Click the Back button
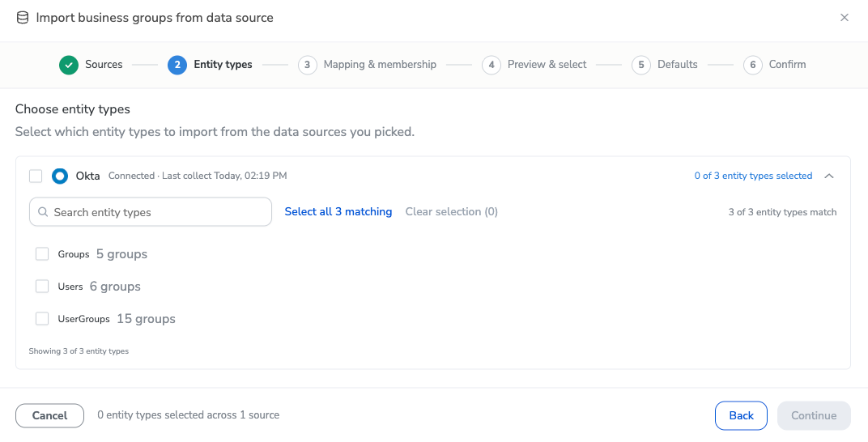 pyautogui.click(x=741, y=415)
